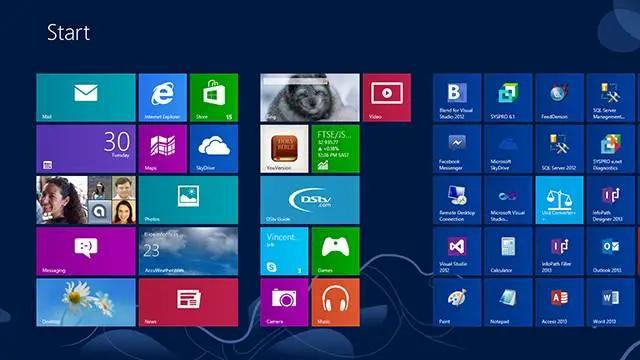Image resolution: width=640 pixels, height=360 pixels.
Task: Open the News tile
Action: [x=188, y=302]
